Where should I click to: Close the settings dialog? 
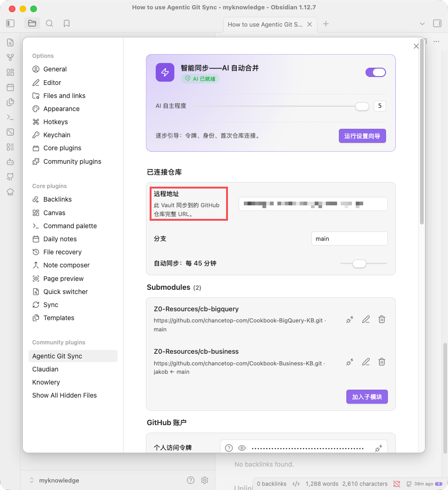point(416,46)
